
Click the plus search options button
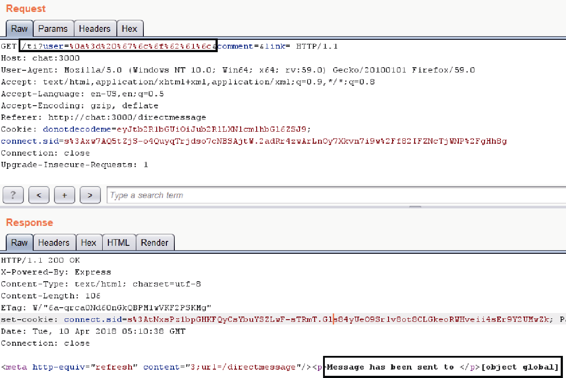point(64,195)
